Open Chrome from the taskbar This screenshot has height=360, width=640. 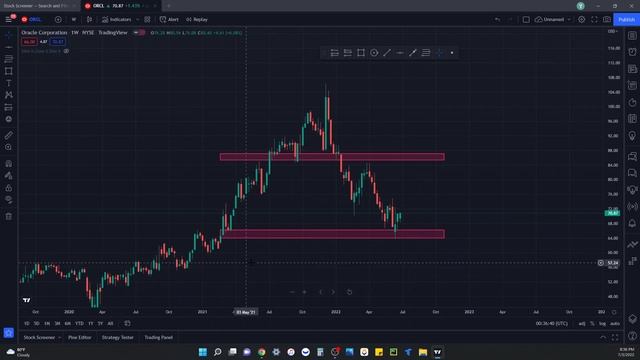(x=261, y=352)
